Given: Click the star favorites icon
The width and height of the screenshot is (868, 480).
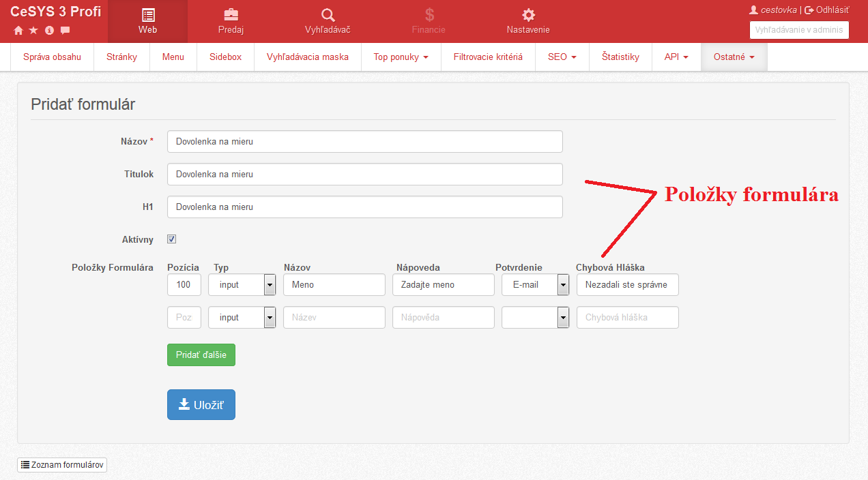Looking at the screenshot, I should (x=33, y=30).
